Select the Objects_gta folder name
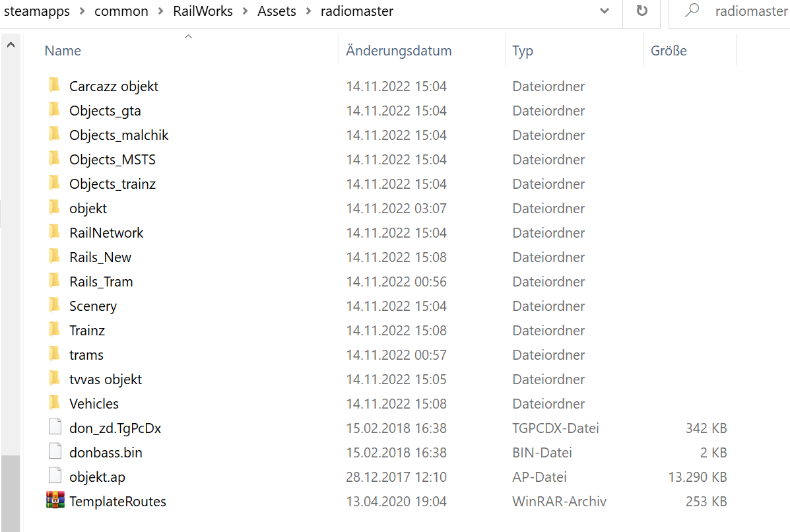The height and width of the screenshot is (532, 790). [x=106, y=110]
